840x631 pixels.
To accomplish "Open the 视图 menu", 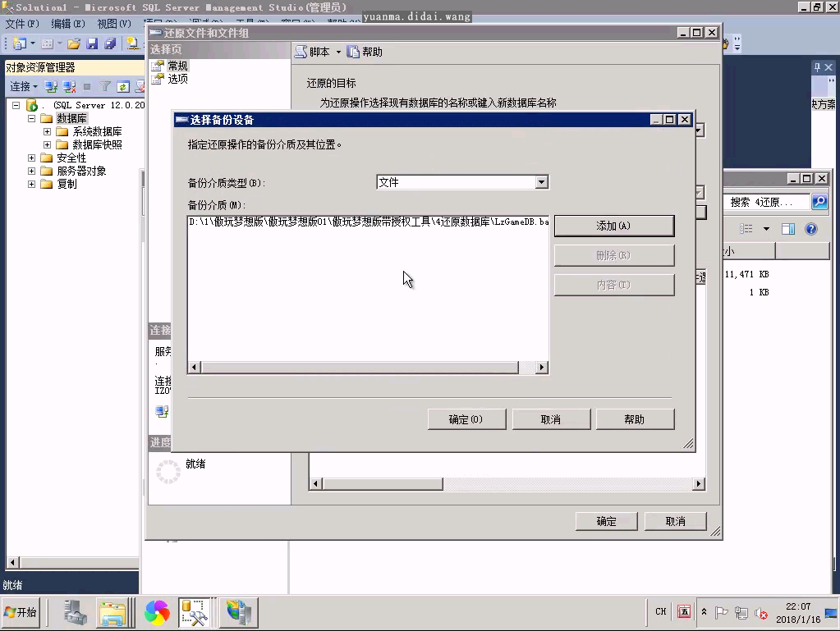I will pos(114,24).
